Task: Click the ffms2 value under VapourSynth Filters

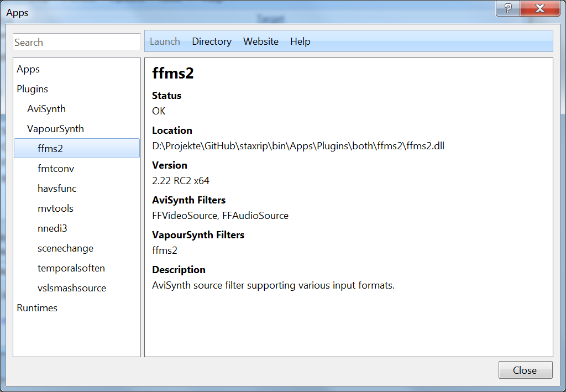Action: click(x=165, y=250)
